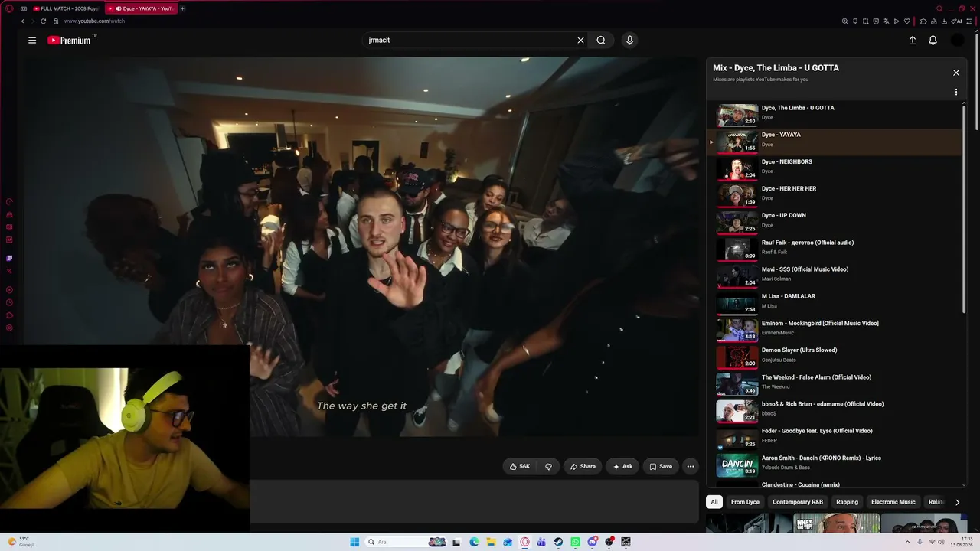Open more actions menu beside Save
980x551 pixels.
click(691, 466)
